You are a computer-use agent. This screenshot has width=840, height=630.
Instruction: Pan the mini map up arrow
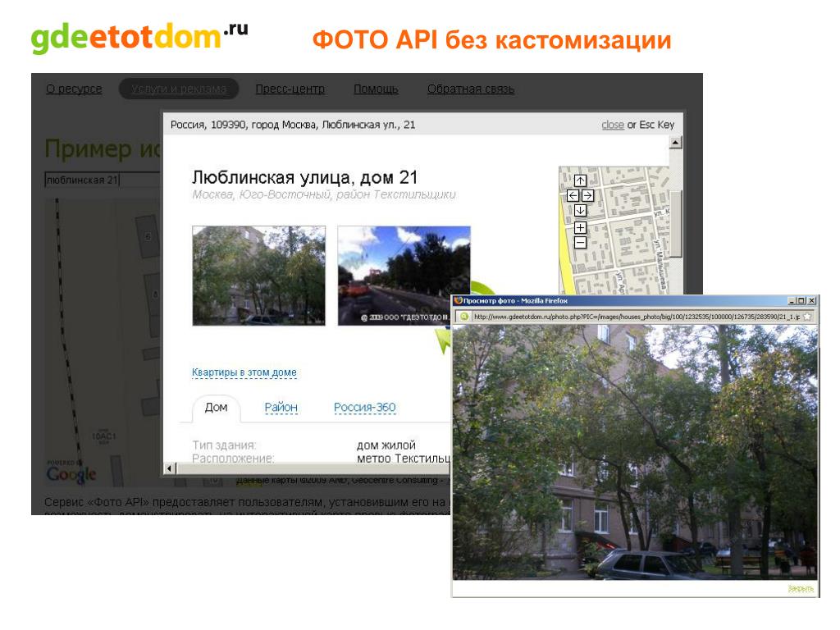coord(580,180)
